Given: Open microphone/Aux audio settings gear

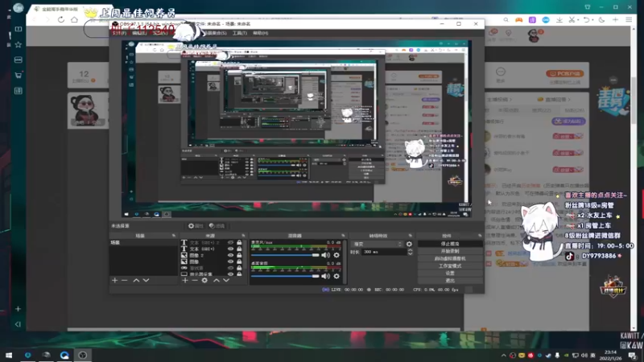Looking at the screenshot, I should pyautogui.click(x=336, y=255).
